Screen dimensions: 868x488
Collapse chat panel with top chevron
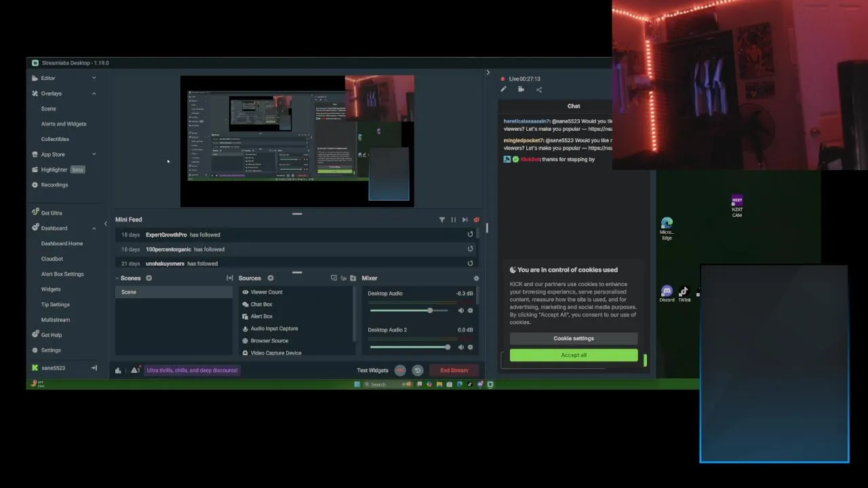click(x=488, y=73)
